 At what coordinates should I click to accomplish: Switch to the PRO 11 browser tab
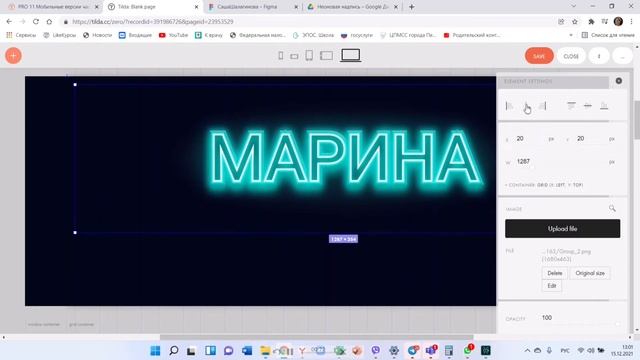(x=53, y=7)
